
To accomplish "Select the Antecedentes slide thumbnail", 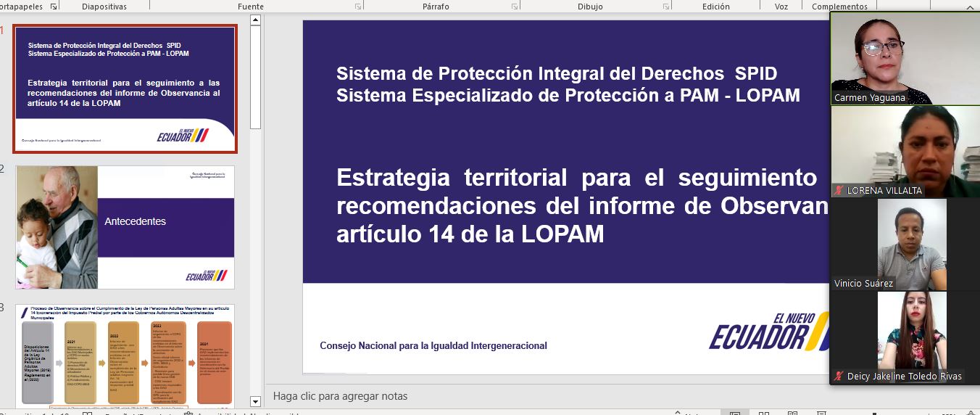I will pos(125,227).
